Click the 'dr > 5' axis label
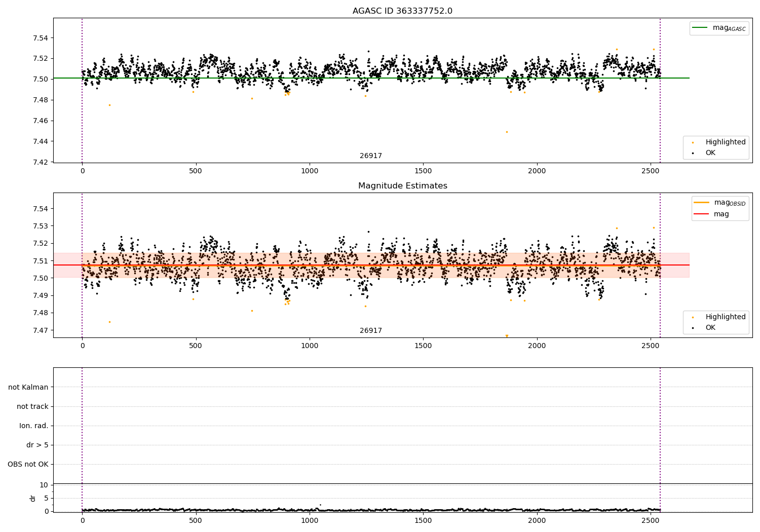This screenshot has width=760, height=532. coord(37,445)
